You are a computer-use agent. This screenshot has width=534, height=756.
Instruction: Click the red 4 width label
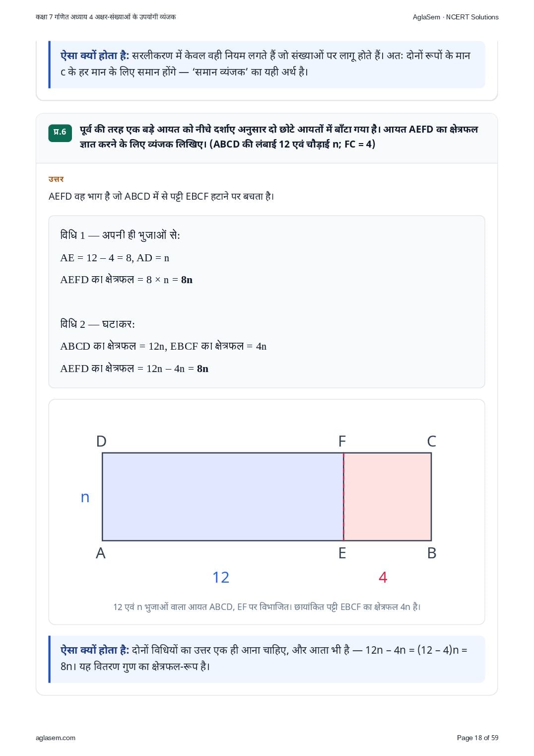[383, 577]
